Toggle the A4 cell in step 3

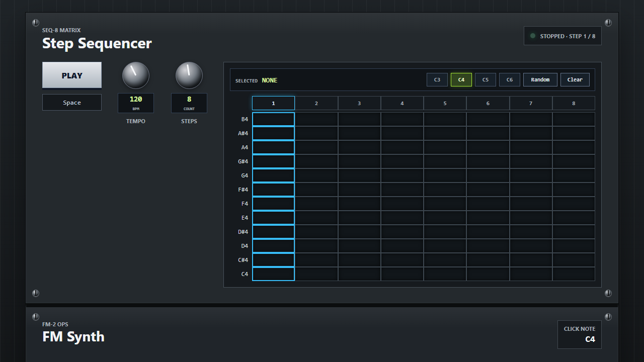pyautogui.click(x=359, y=147)
